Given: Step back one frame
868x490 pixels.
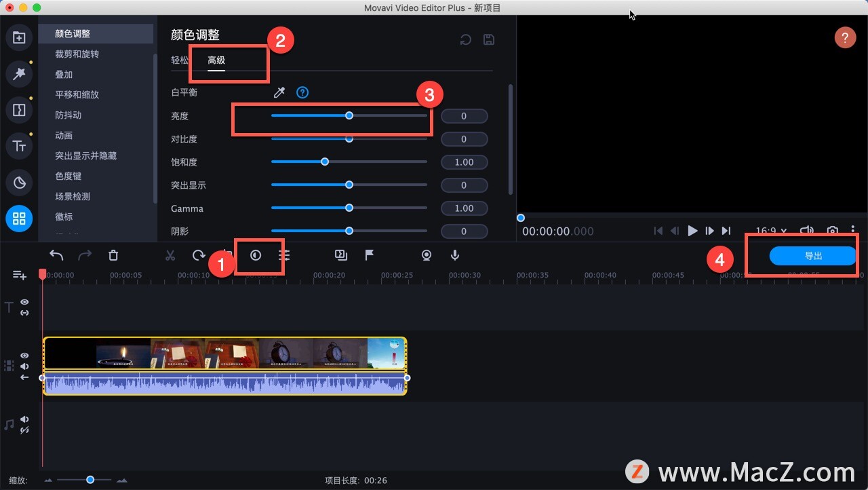Looking at the screenshot, I should pos(675,231).
